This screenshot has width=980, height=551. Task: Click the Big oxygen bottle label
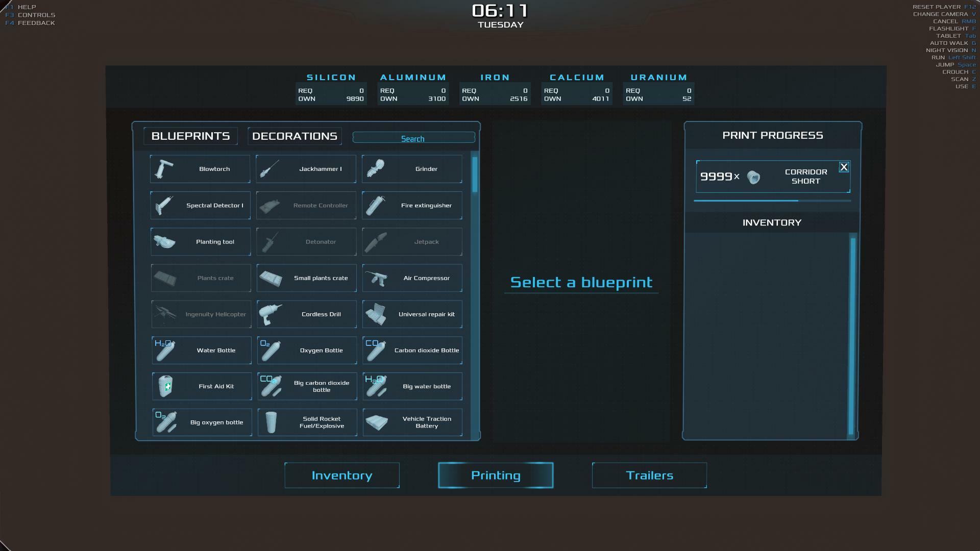click(216, 422)
